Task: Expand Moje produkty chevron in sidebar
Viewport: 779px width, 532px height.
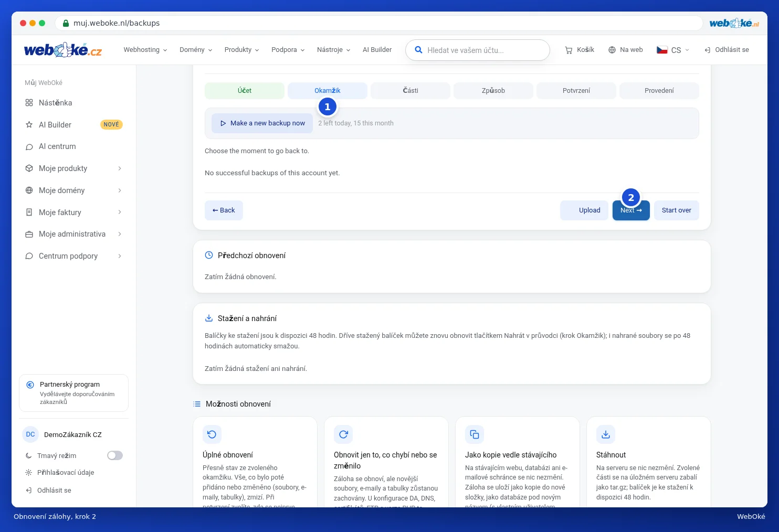Action: [120, 168]
